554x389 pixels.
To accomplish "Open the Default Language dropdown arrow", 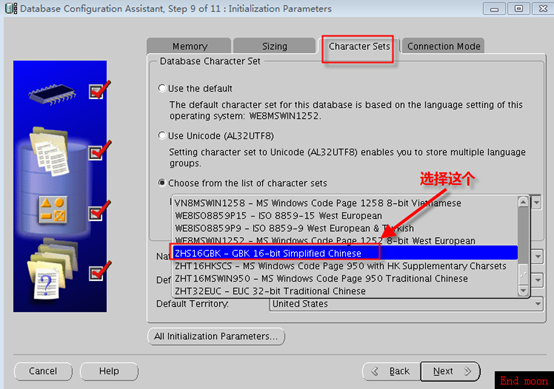I will pyautogui.click(x=537, y=280).
